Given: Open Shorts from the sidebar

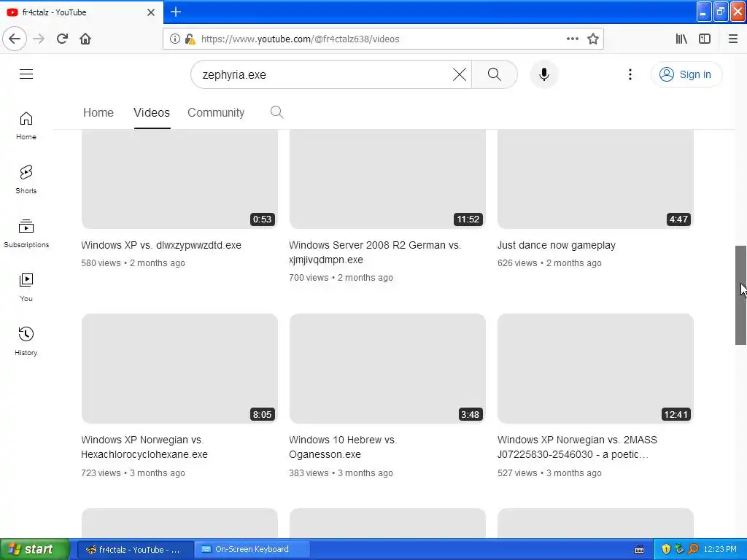Looking at the screenshot, I should pos(26,179).
